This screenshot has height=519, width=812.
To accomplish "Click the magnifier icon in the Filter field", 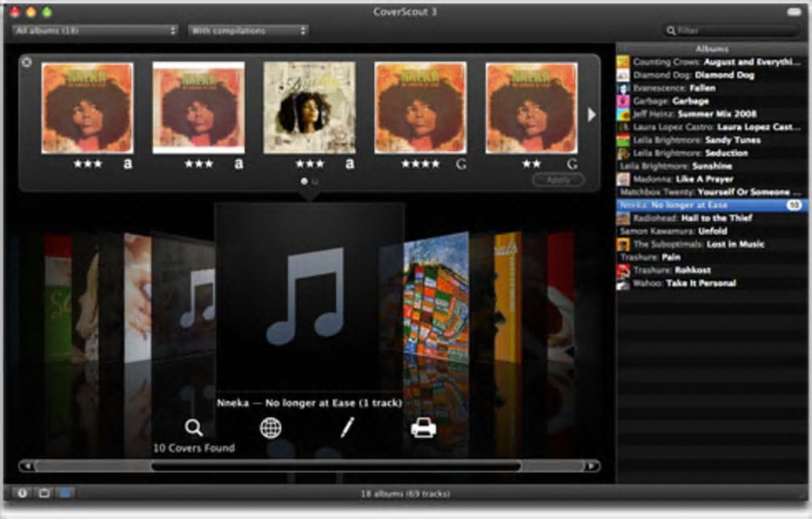I will 670,30.
